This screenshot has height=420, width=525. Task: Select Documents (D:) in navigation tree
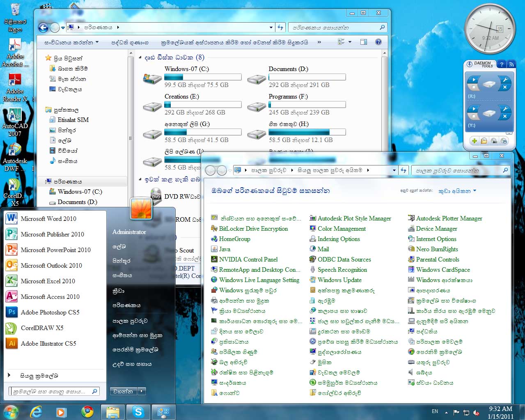point(73,202)
